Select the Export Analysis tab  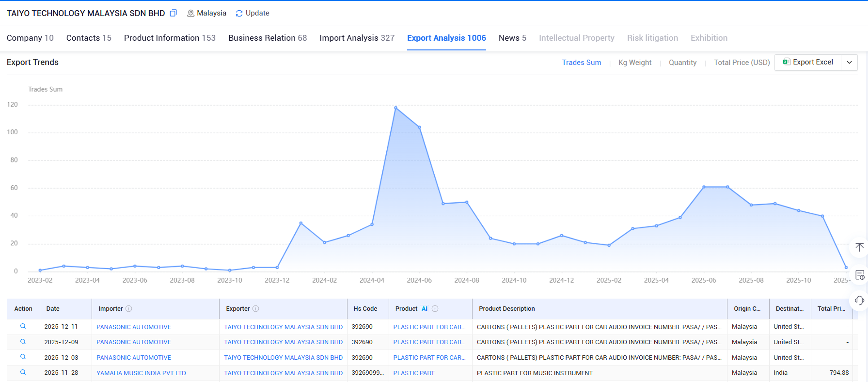pos(446,38)
